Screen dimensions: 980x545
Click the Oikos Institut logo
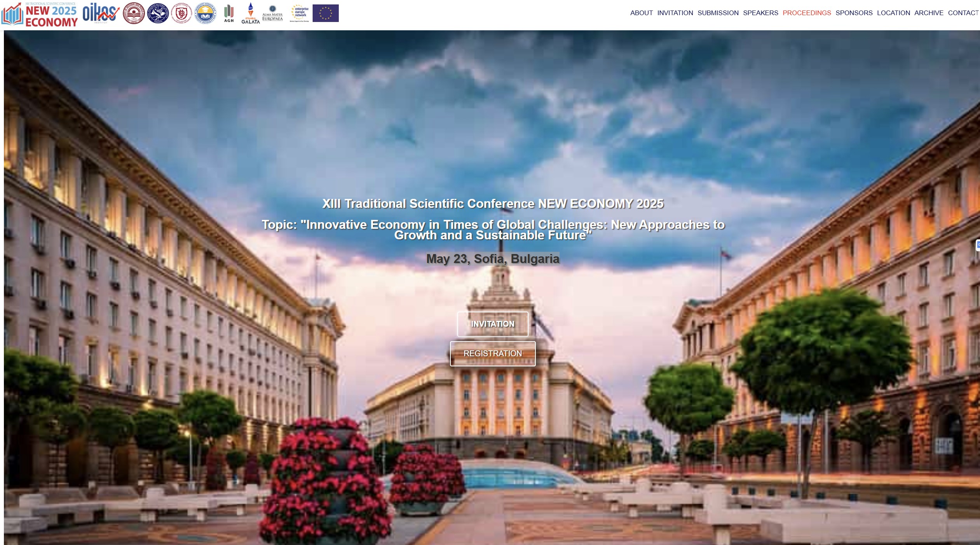101,13
